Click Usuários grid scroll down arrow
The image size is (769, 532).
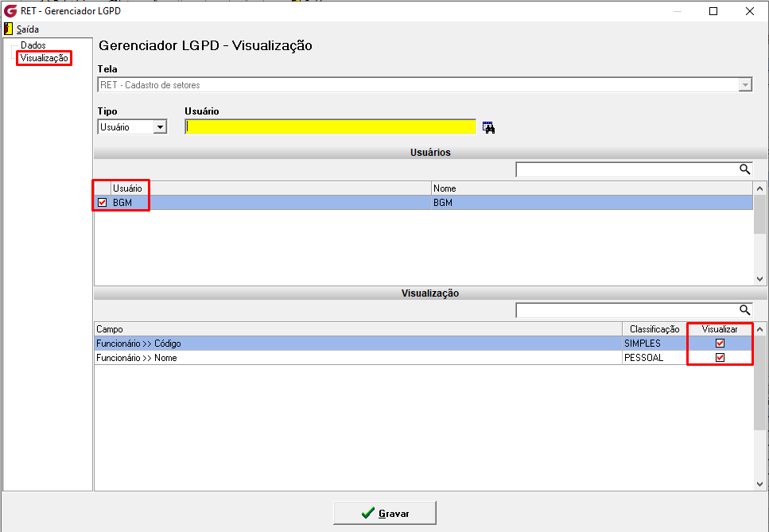[759, 279]
